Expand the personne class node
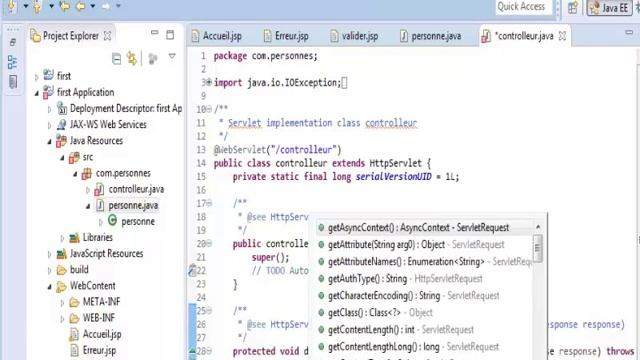 tap(101, 222)
